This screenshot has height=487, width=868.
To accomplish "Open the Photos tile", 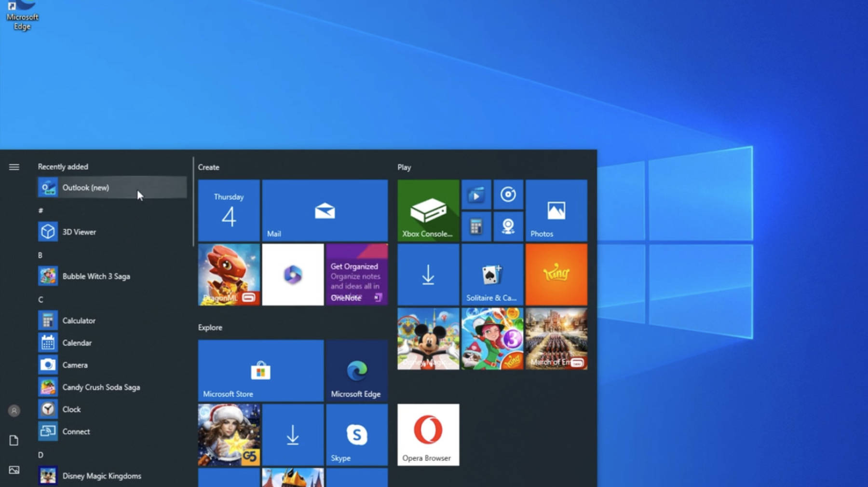I will (x=556, y=210).
